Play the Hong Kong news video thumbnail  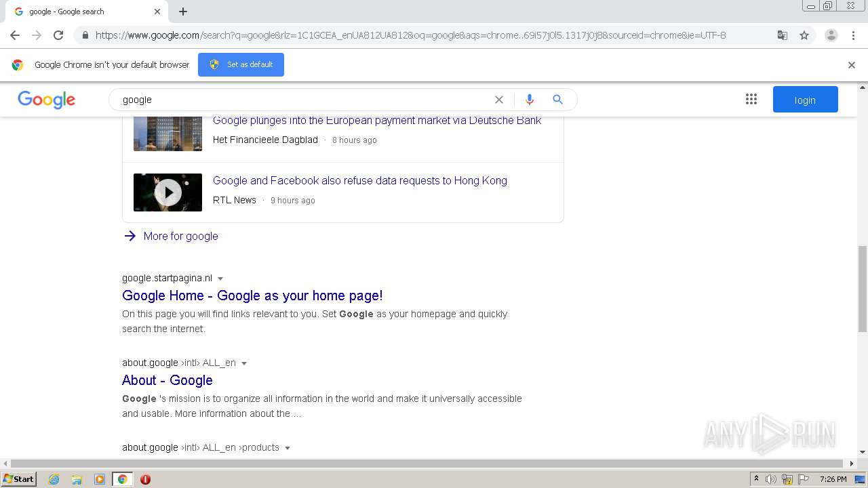[167, 192]
